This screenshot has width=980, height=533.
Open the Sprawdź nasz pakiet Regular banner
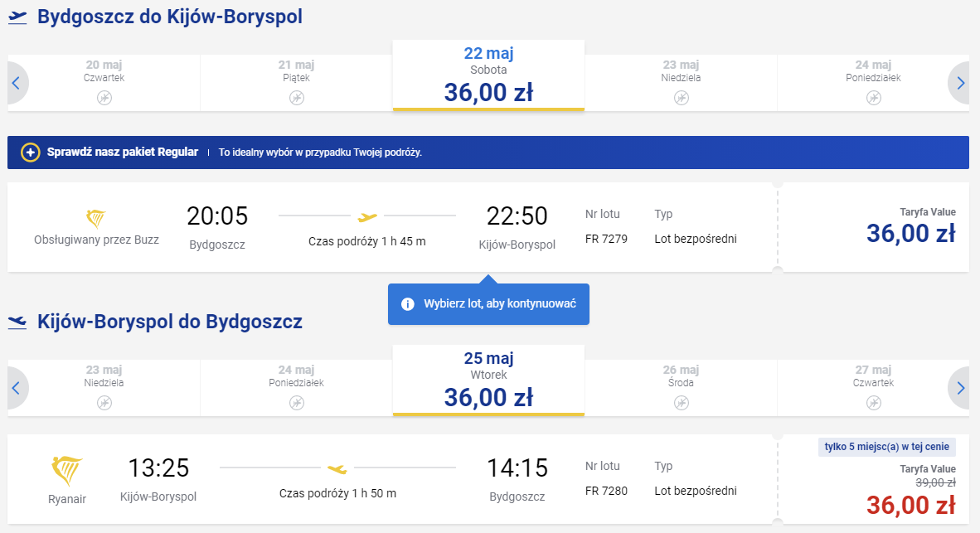point(488,153)
